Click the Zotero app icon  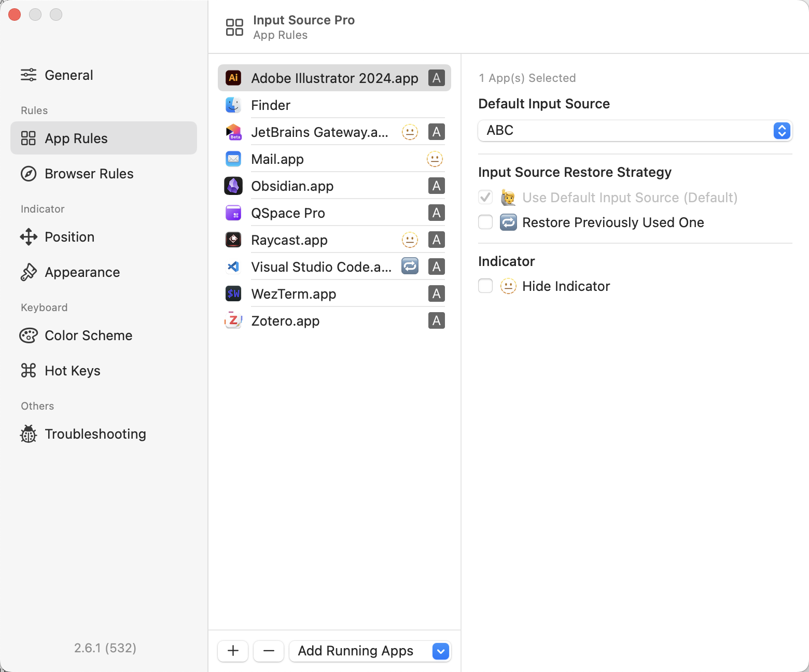[233, 321]
